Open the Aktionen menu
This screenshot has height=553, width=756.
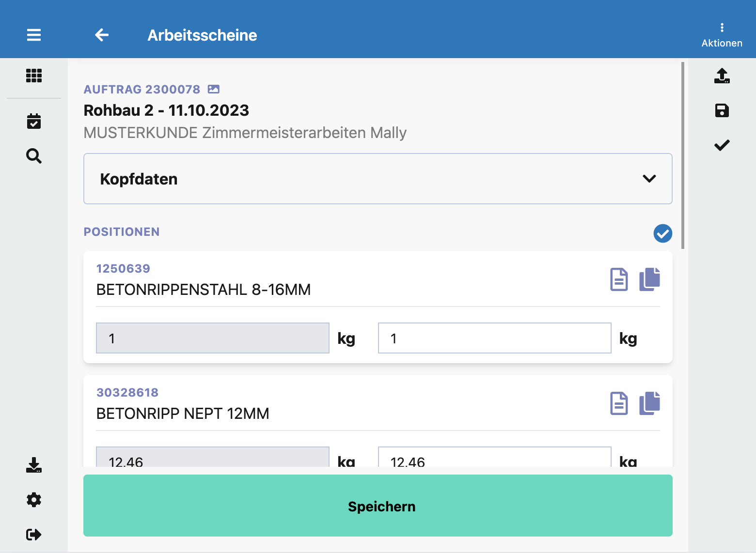click(722, 35)
